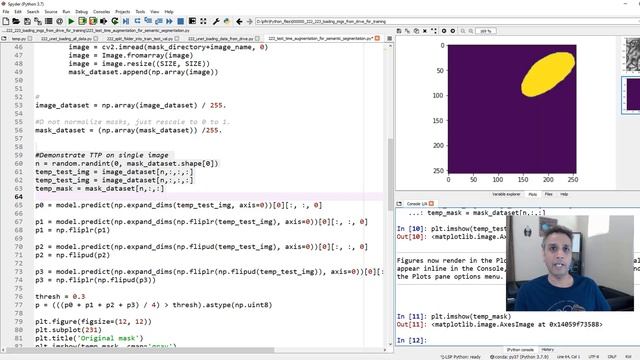Switch to History bottom tab
Image resolution: width=640 pixels, height=360 pixels.
click(547, 350)
